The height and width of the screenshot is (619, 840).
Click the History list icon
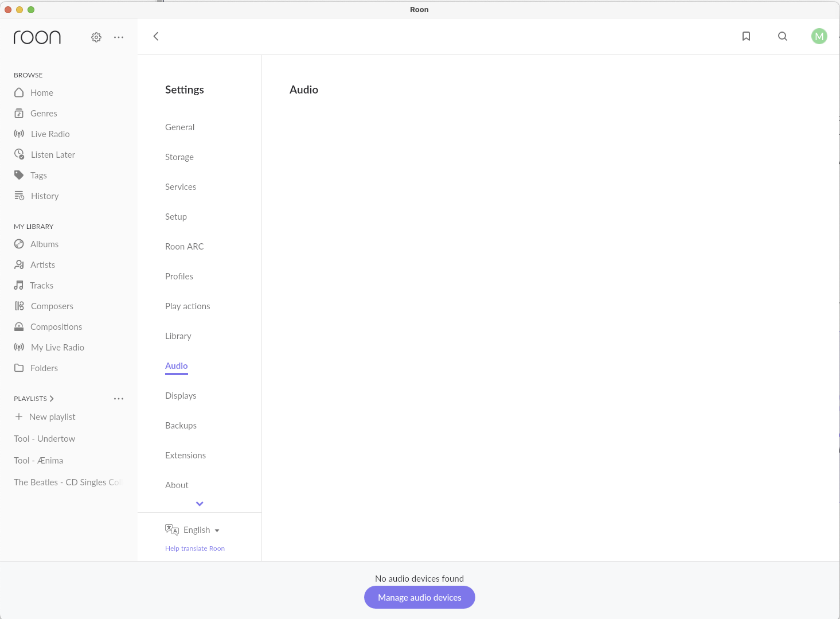point(19,196)
